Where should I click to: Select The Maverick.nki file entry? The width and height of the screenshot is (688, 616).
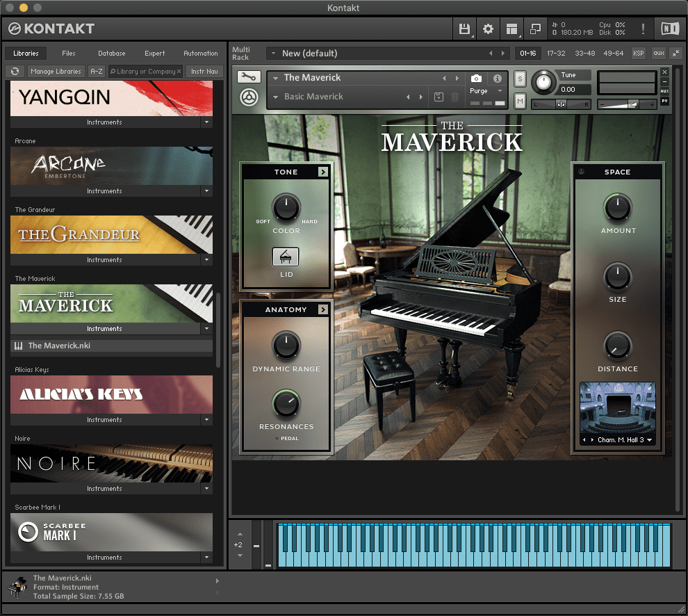click(x=59, y=346)
